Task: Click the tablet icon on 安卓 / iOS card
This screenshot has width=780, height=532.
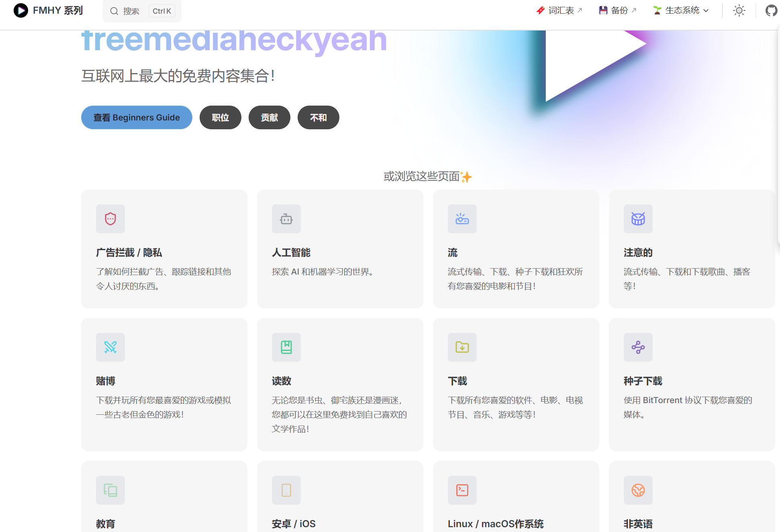Action: [x=286, y=490]
